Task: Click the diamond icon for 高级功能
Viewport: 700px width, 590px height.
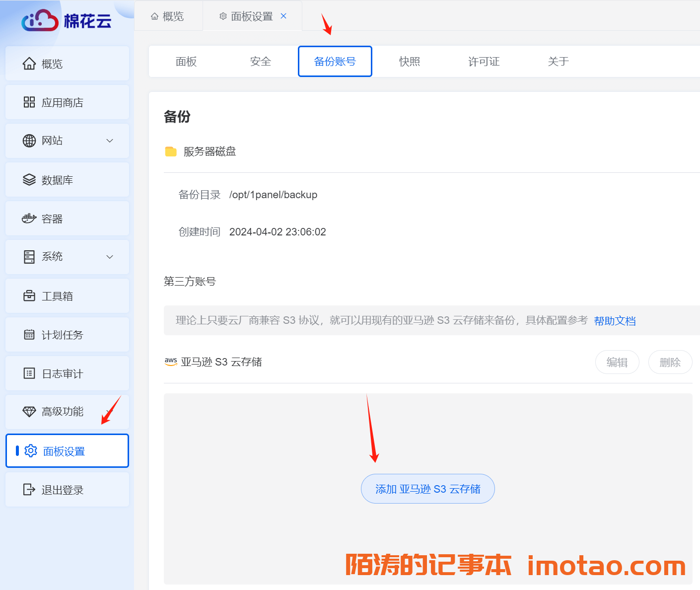Action: (29, 412)
